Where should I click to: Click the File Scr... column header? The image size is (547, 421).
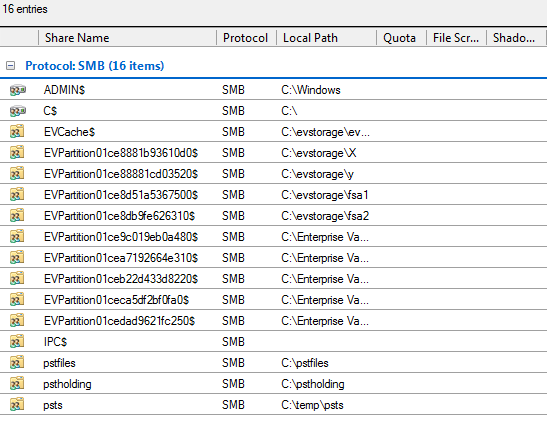[457, 38]
